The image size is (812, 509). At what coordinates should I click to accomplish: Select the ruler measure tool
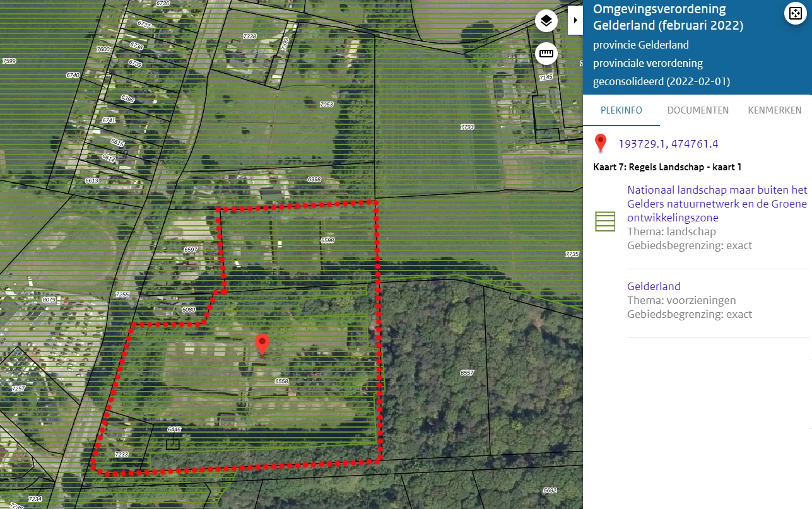coord(546,54)
